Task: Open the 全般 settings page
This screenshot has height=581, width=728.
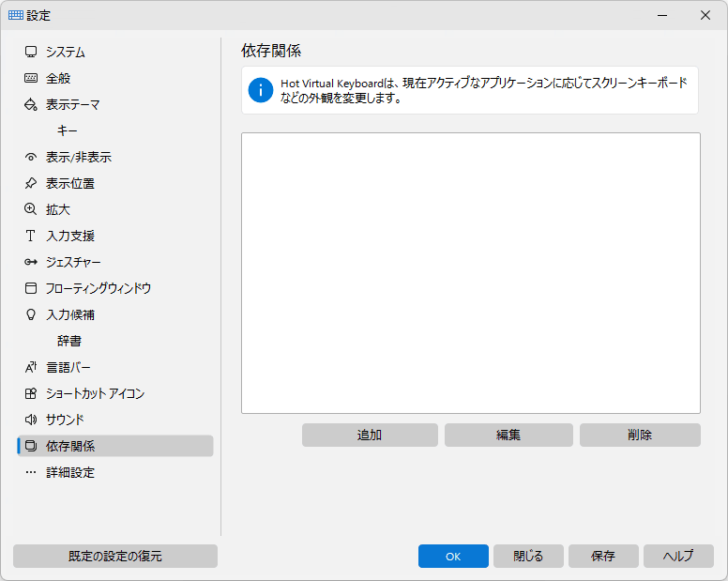Action: 115,78
